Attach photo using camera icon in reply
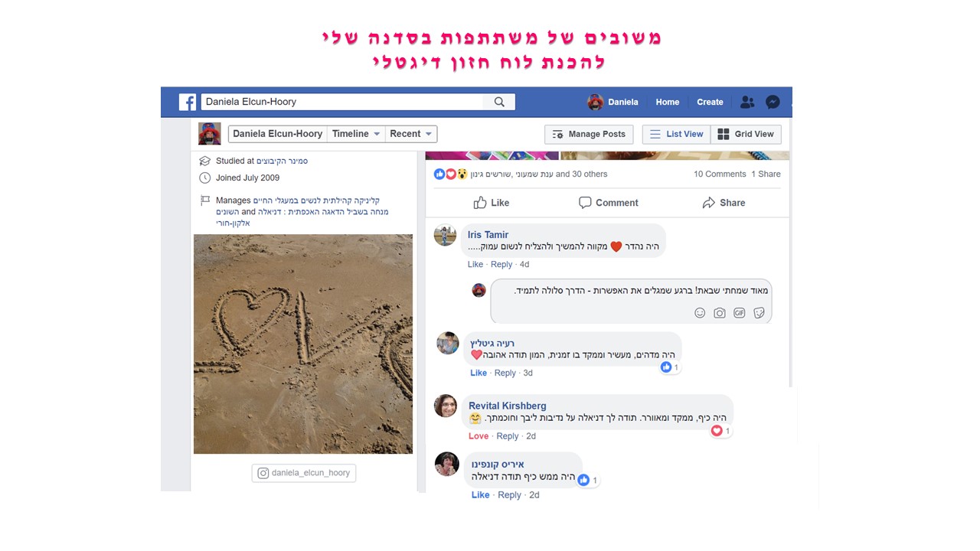This screenshot has width=980, height=551. (720, 313)
